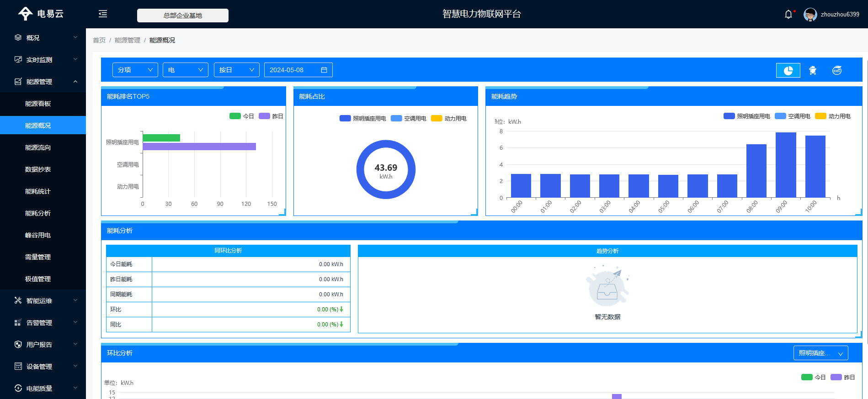Click the 设备管理 panel icon

(18, 366)
